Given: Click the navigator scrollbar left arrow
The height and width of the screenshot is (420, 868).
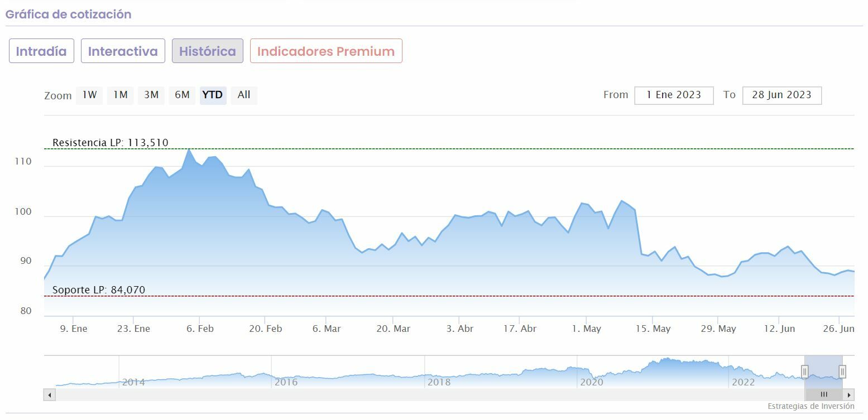Looking at the screenshot, I should pos(50,395).
